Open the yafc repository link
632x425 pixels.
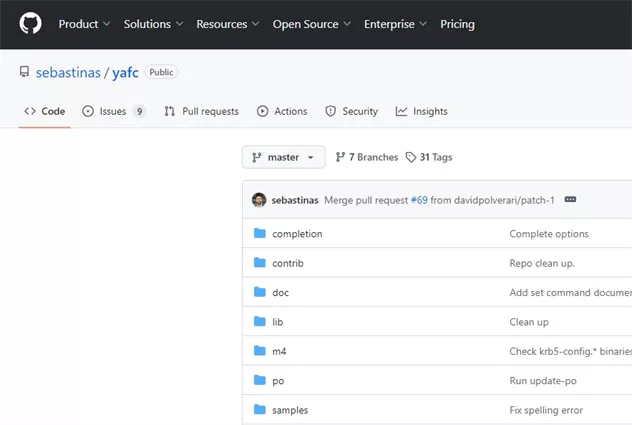(125, 73)
